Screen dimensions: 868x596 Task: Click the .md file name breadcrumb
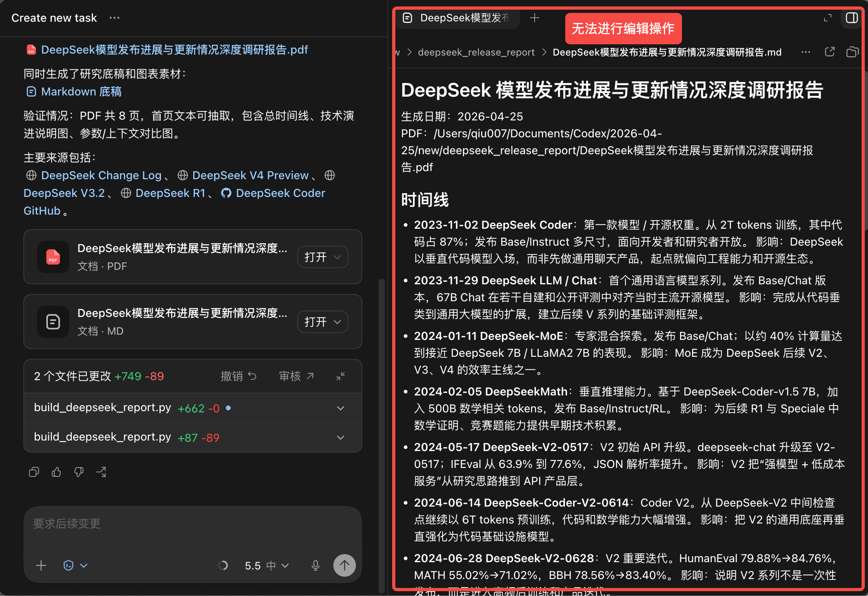coord(667,52)
